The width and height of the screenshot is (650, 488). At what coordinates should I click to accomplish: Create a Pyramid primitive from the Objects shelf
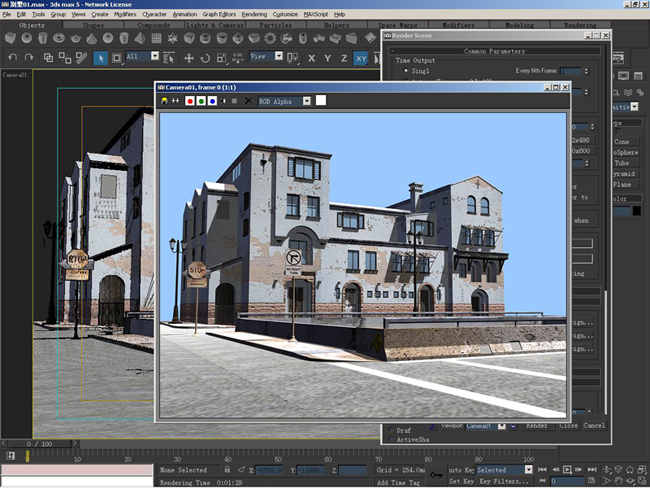tap(140, 39)
